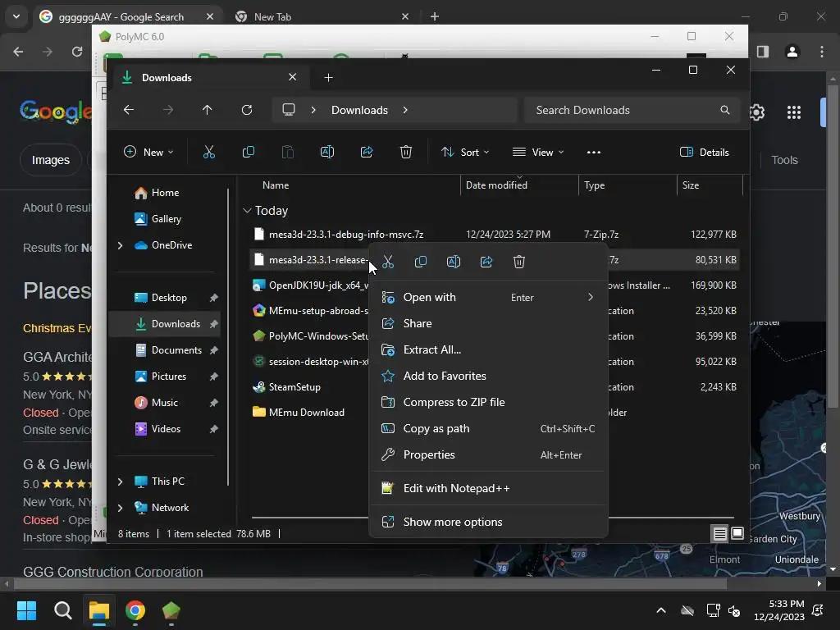Open See more ellipsis in toolbar
Screen dimensions: 840x630
594,152
